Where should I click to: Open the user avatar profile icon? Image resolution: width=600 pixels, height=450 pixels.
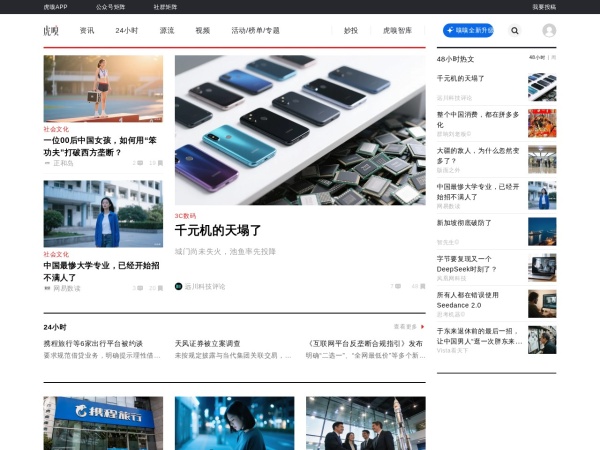point(549,31)
